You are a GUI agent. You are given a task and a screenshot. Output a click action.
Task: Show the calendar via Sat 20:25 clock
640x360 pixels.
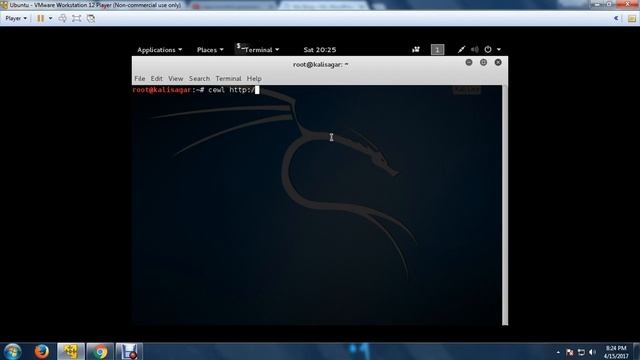tap(320, 50)
